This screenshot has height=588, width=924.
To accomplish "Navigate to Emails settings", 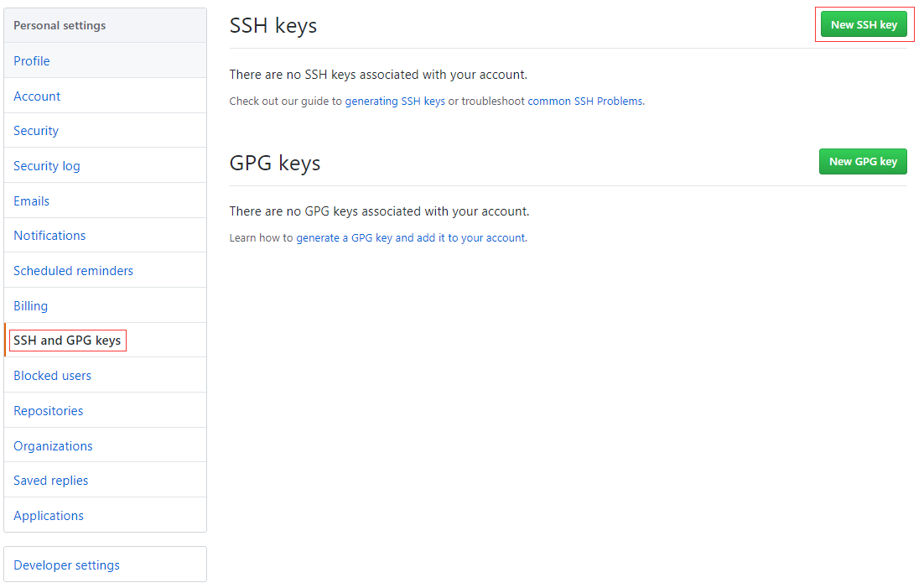I will coord(105,201).
